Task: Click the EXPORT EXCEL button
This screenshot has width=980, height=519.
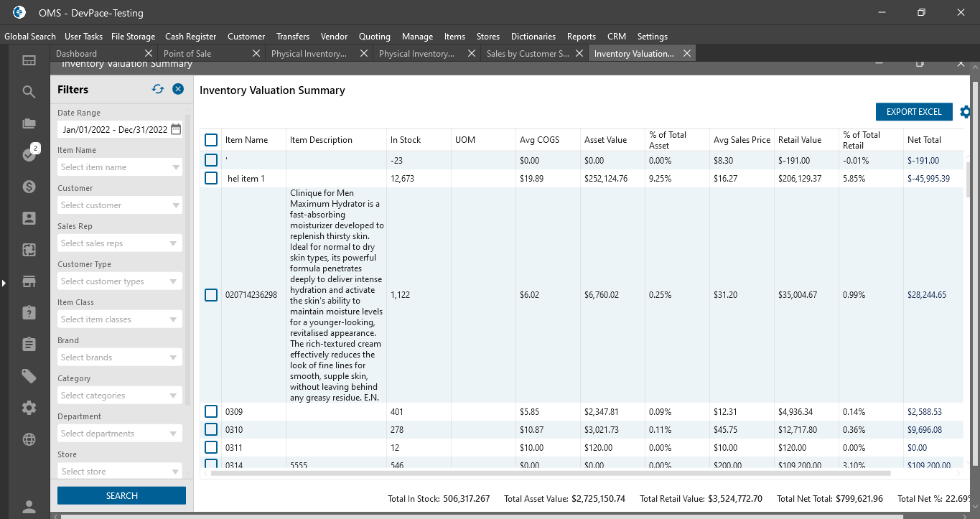Action: coord(913,112)
